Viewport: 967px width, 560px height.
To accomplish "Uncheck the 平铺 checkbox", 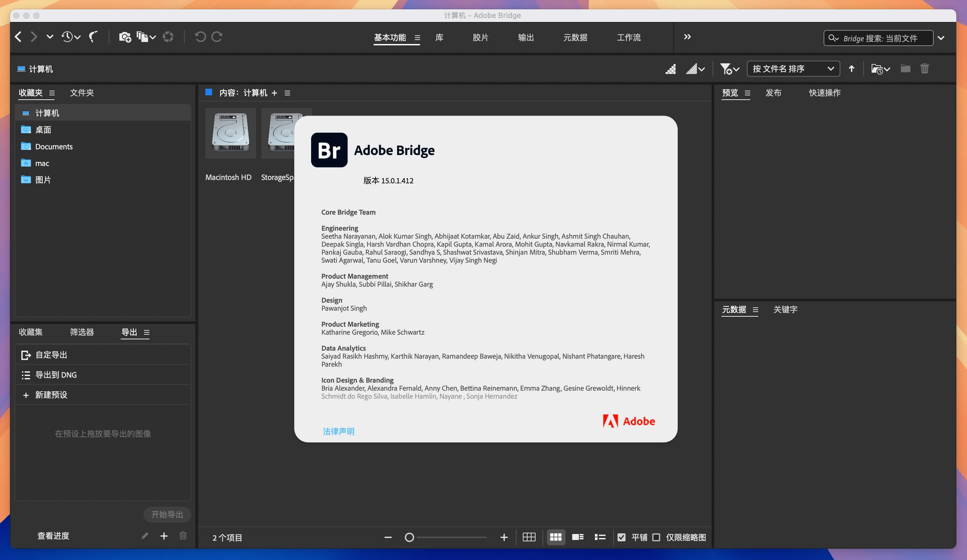I will [622, 537].
